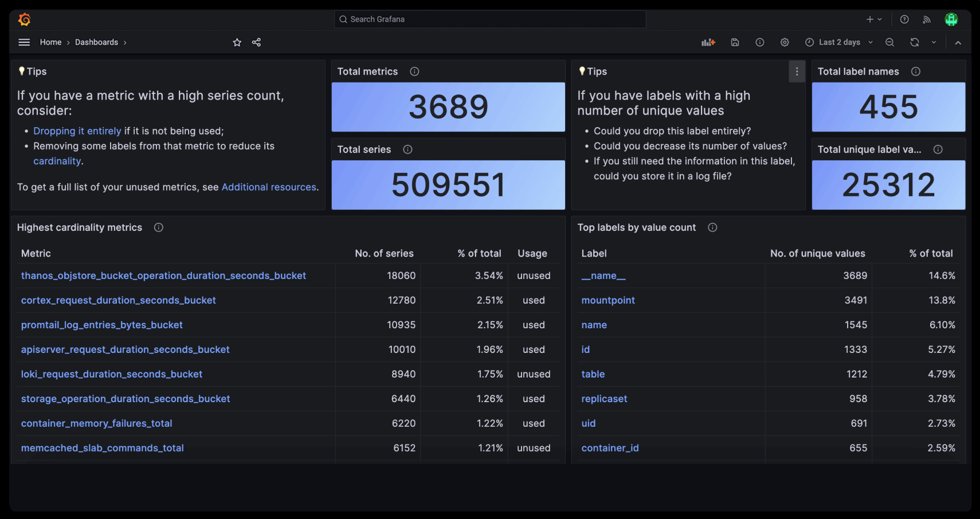
Task: Refresh the dashboard
Action: coord(915,42)
